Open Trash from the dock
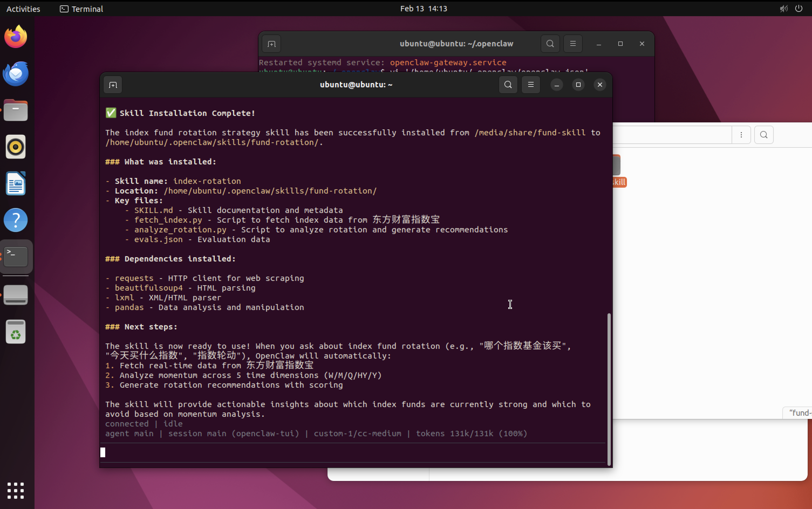812x509 pixels. (16, 332)
